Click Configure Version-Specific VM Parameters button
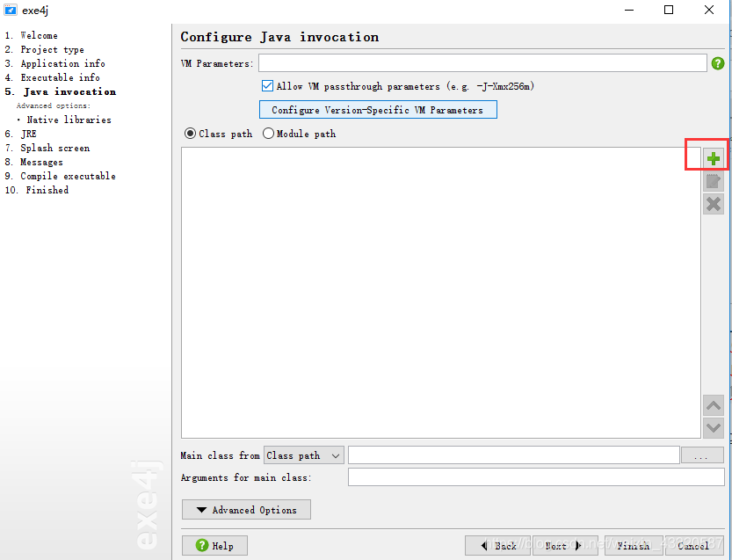The image size is (732, 560). pyautogui.click(x=378, y=110)
